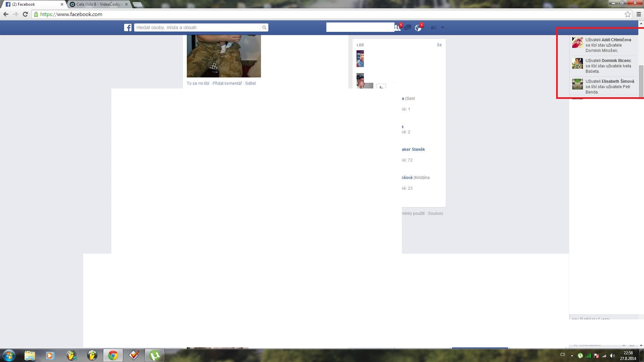Click the search magnifier icon
The height and width of the screenshot is (362, 644).
264,27
